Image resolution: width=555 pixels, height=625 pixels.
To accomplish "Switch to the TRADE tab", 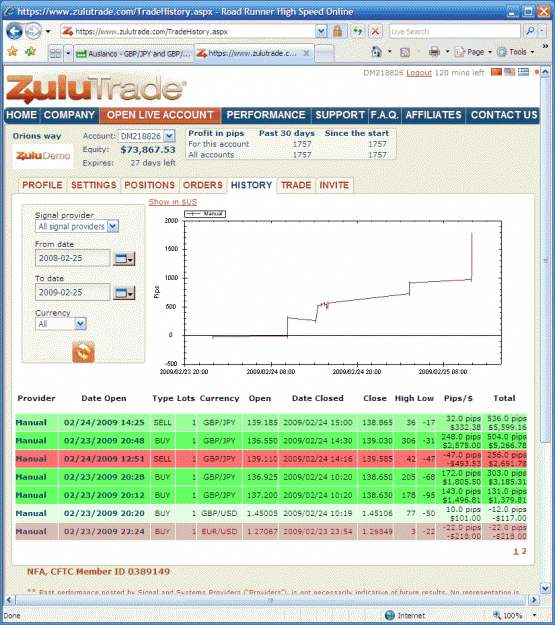I will pos(296,185).
